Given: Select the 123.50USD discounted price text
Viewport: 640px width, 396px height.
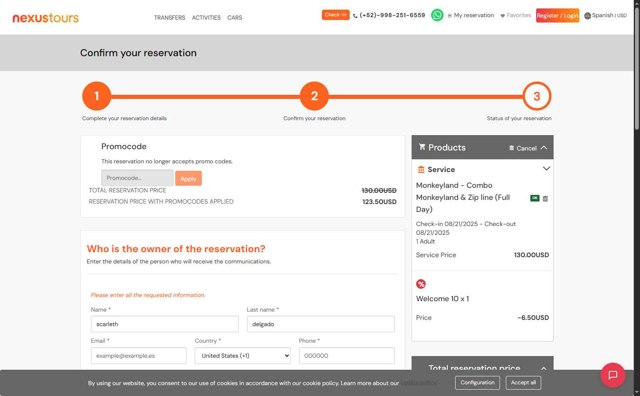Looking at the screenshot, I should click(379, 202).
